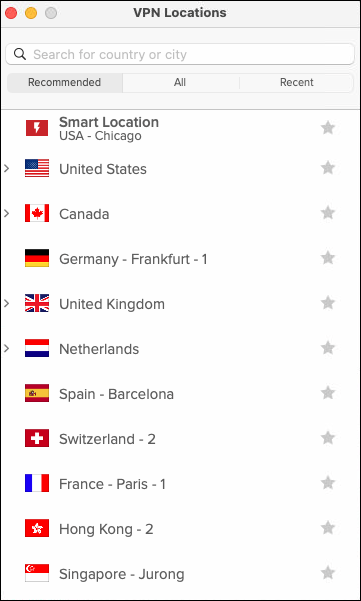Click the search magnifying glass icon
The height and width of the screenshot is (601, 361).
coord(20,54)
